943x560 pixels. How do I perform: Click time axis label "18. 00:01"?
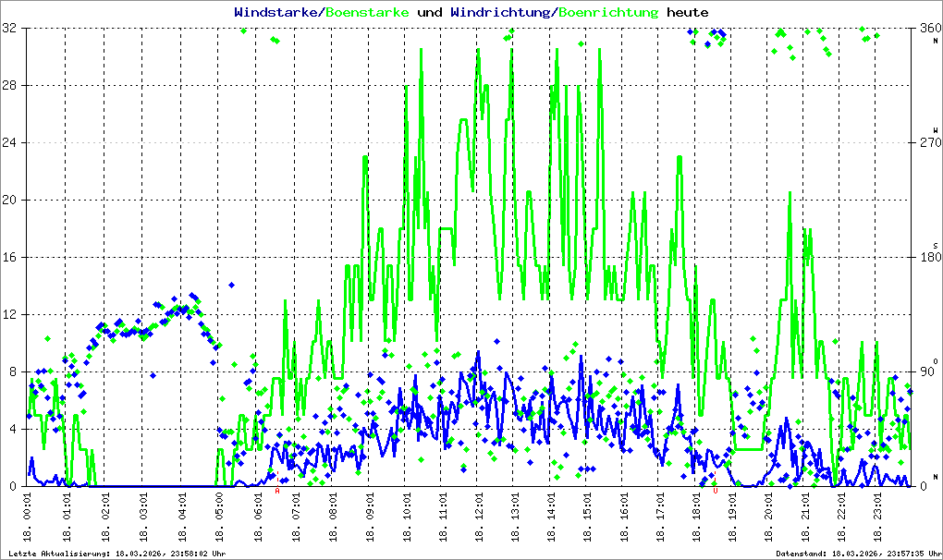point(27,517)
